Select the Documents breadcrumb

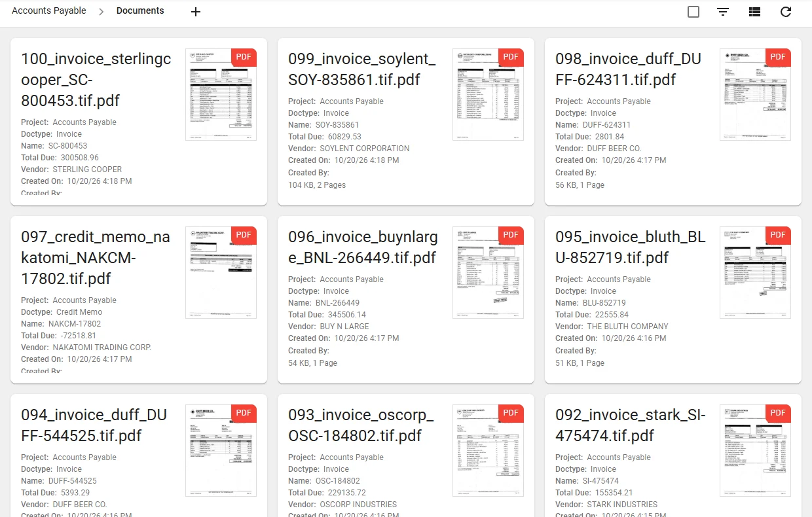click(140, 10)
